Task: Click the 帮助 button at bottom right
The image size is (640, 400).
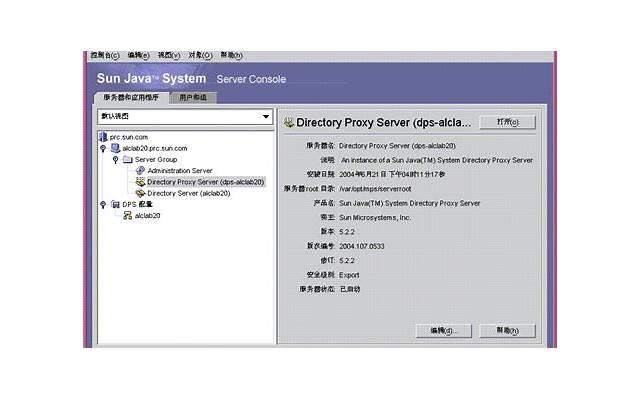Action: pyautogui.click(x=507, y=330)
